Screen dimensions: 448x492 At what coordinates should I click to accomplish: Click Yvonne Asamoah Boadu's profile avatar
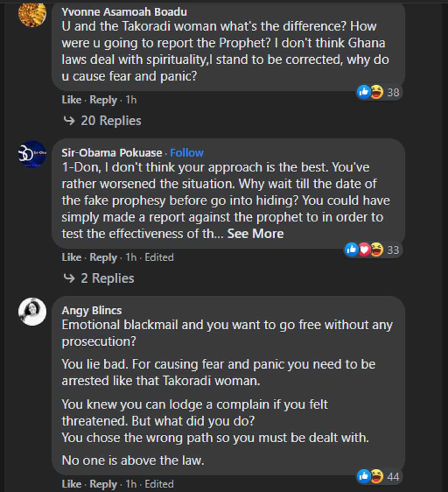click(32, 14)
